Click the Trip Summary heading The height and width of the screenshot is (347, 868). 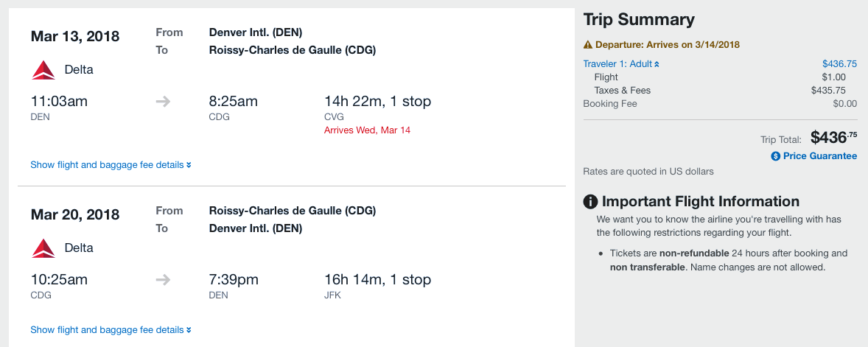click(x=639, y=20)
